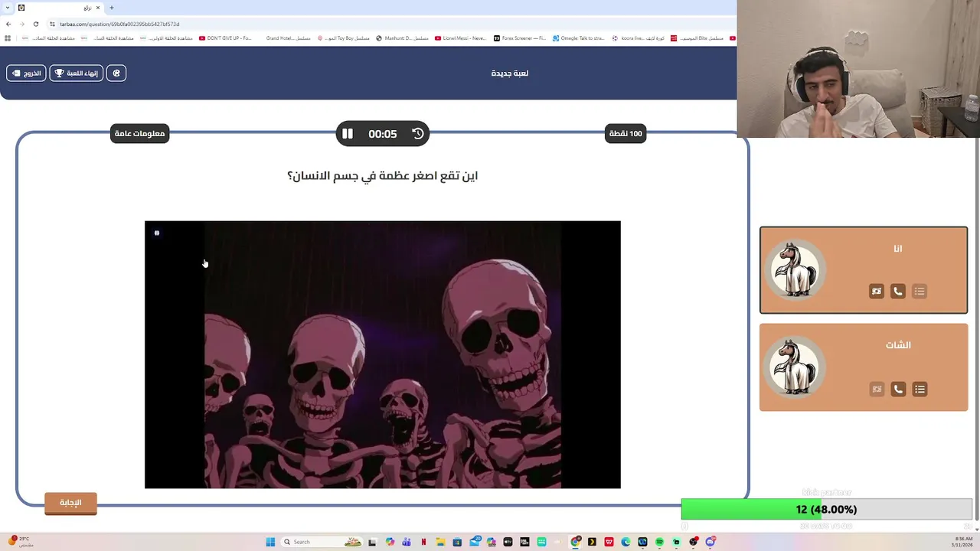
Task: Reset the timer with the history icon
Action: (418, 133)
